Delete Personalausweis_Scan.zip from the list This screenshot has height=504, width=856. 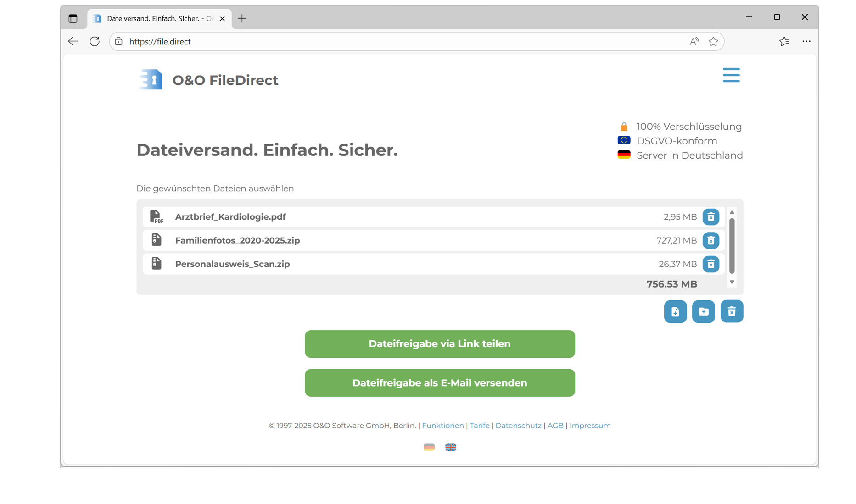click(711, 264)
